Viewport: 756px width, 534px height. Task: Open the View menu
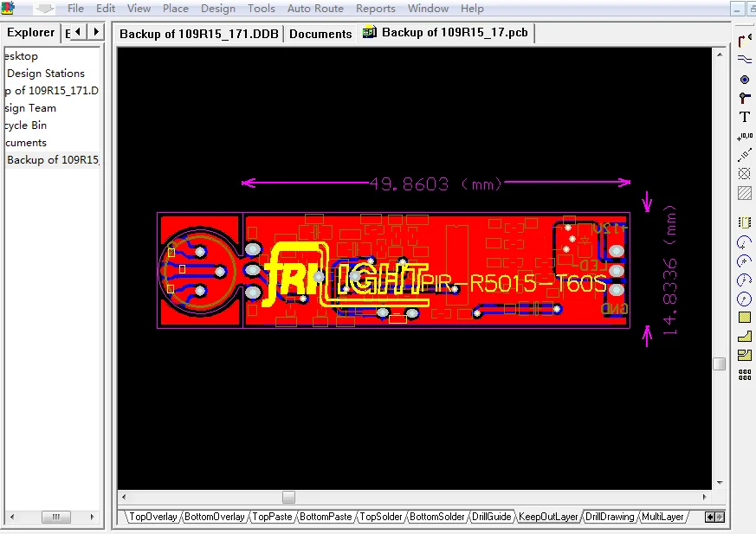pyautogui.click(x=139, y=8)
